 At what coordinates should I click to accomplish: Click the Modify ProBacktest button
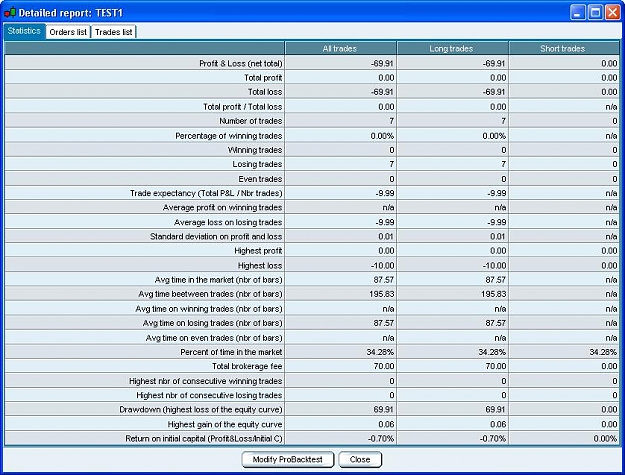(287, 459)
